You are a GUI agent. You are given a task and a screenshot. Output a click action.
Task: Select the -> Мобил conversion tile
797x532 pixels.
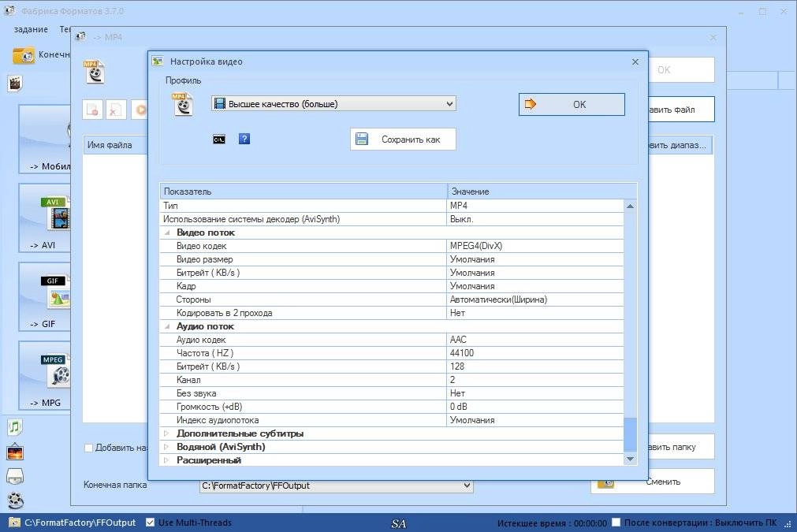coord(45,140)
